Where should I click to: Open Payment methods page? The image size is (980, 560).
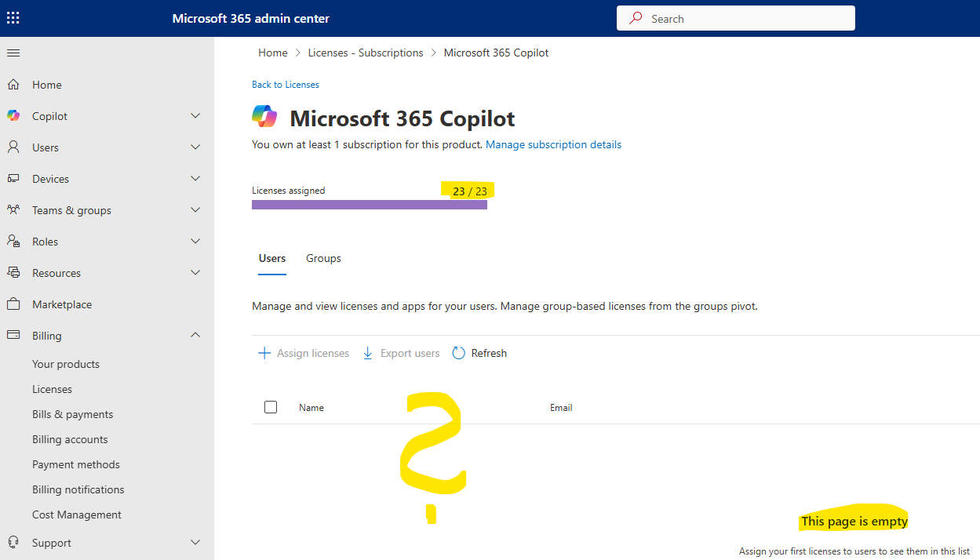(x=76, y=464)
